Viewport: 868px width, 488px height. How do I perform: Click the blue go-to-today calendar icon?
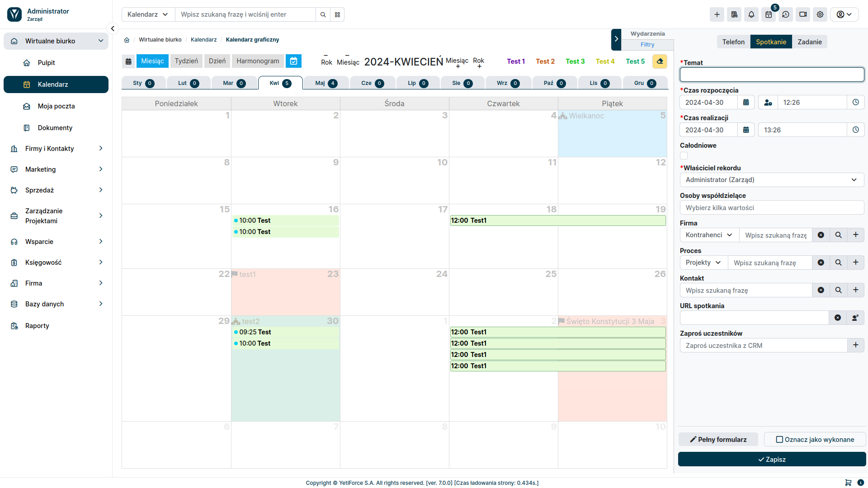coord(293,61)
